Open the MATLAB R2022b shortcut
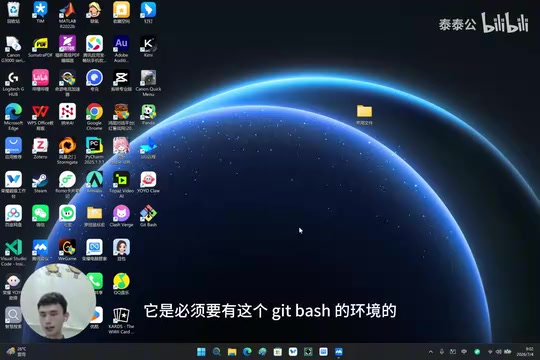Screen dimensions: 540x360 click(67, 14)
